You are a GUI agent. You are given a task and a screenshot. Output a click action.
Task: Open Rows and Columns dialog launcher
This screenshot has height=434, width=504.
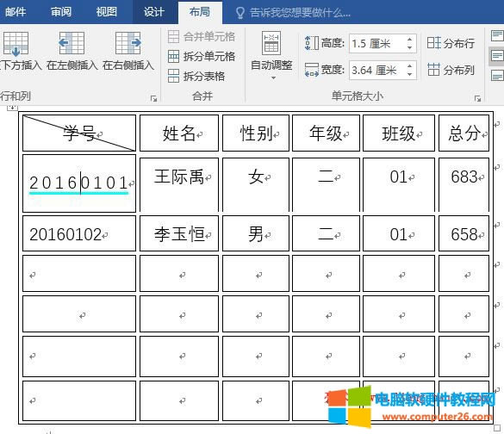tap(153, 99)
